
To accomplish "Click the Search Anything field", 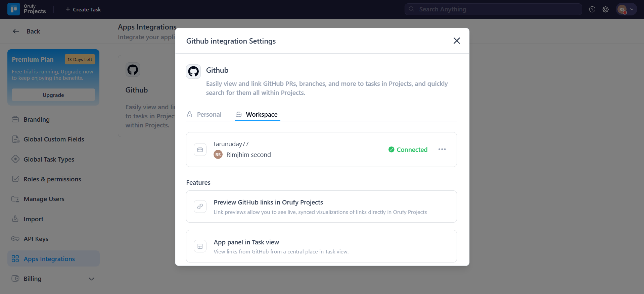I will point(493,9).
